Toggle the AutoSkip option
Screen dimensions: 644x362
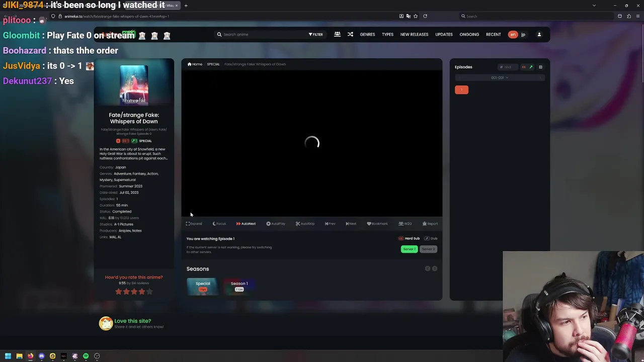305,224
